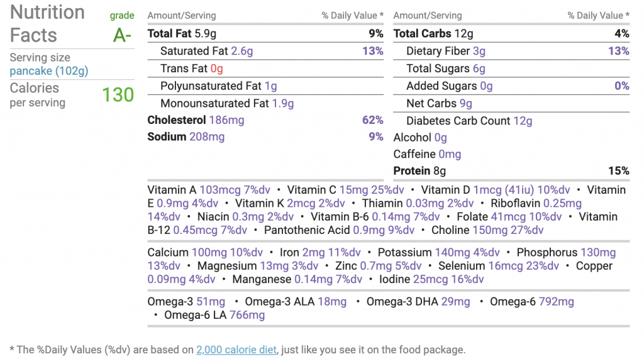This screenshot has height=359, width=644.
Task: Select the Dietary Fiber 3g value
Action: pyautogui.click(x=479, y=51)
